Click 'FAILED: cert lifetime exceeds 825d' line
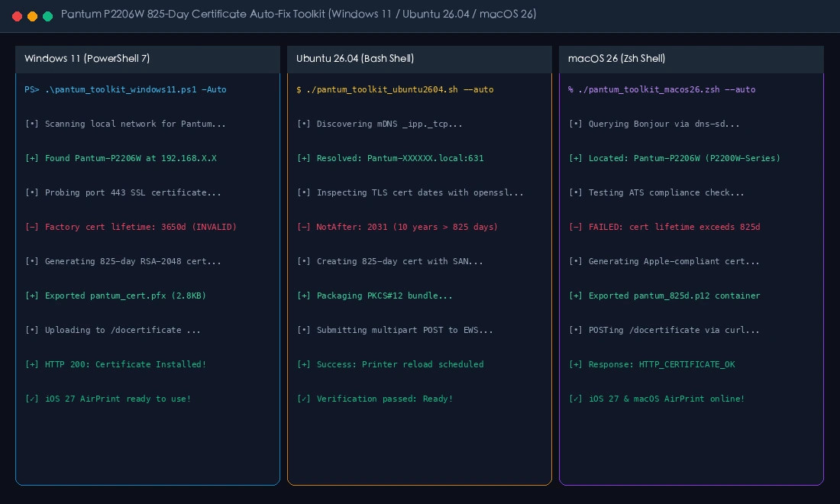Image resolution: width=840 pixels, height=504 pixels. click(664, 227)
